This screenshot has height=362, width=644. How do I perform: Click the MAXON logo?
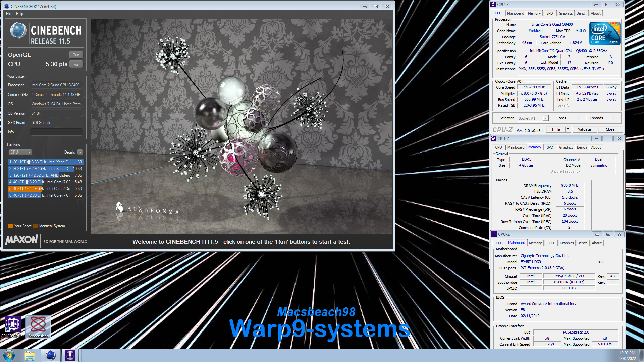tap(21, 240)
